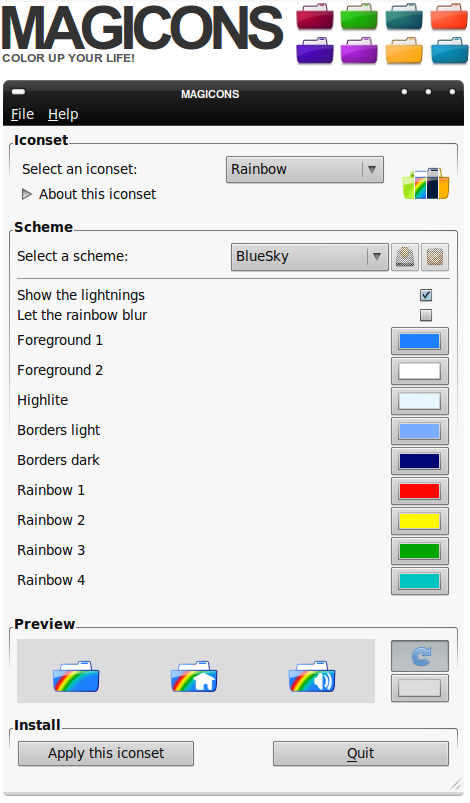Click the Rainbow iconset folders image
The height and width of the screenshot is (803, 470).
click(x=426, y=183)
